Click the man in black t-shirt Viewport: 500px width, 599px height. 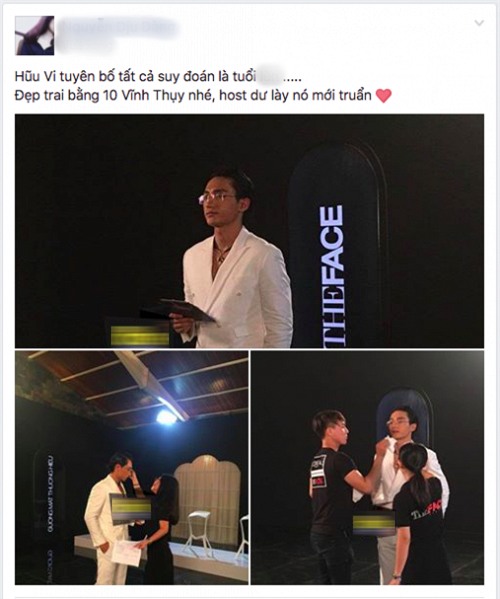coord(332,497)
